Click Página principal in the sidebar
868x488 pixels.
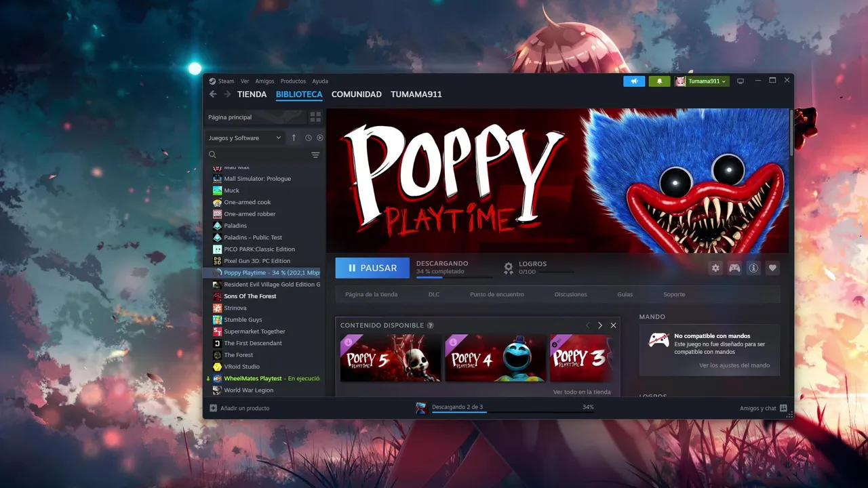(x=254, y=117)
